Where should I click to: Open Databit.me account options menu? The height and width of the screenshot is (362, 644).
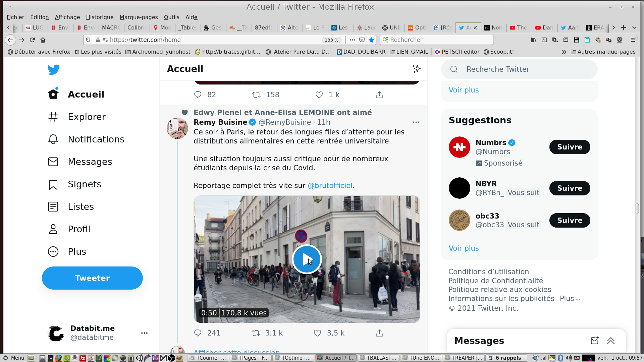point(144,333)
